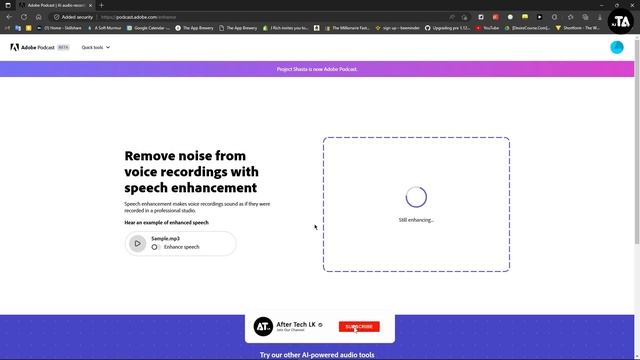Open the GitHub Upgrading bookmark
The width and height of the screenshot is (640, 360).
coord(447,28)
